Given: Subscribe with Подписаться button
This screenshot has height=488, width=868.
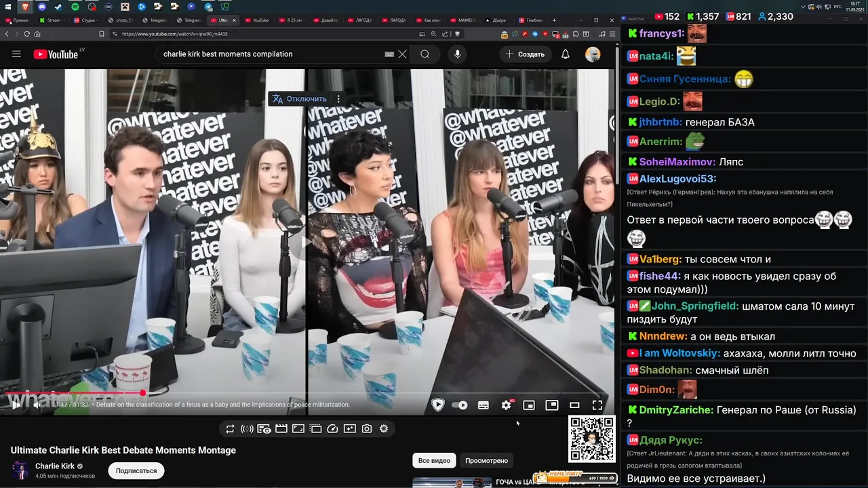Looking at the screenshot, I should pos(136,470).
